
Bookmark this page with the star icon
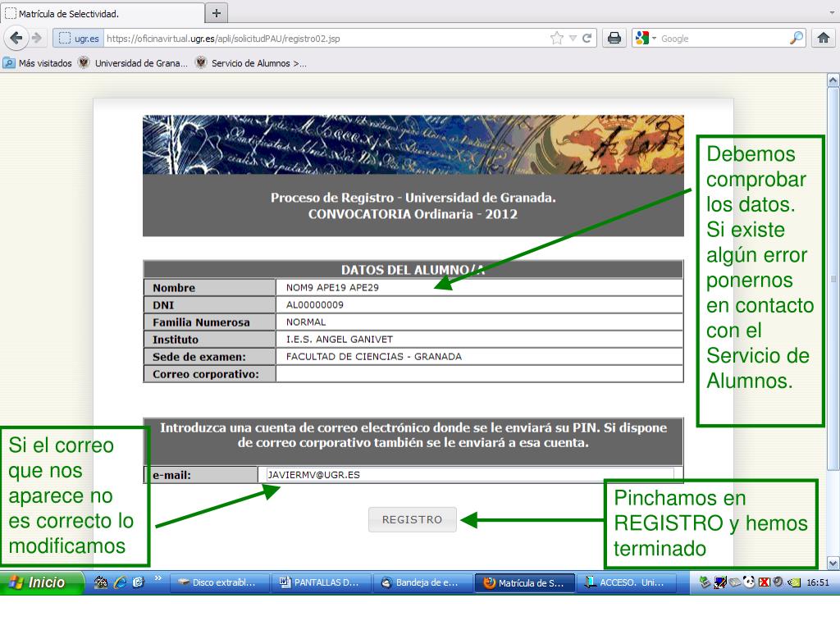pyautogui.click(x=557, y=38)
